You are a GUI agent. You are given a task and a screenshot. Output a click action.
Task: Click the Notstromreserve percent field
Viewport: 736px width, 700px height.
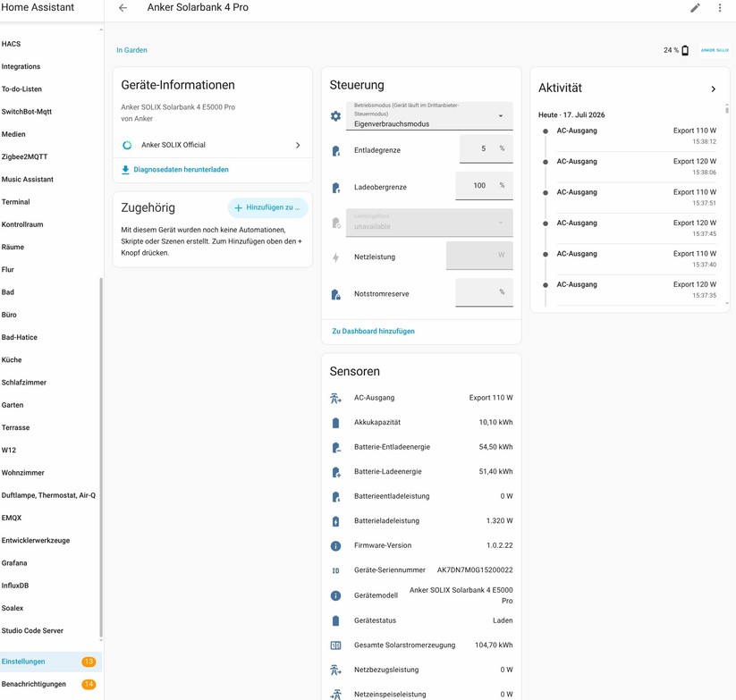tap(484, 292)
